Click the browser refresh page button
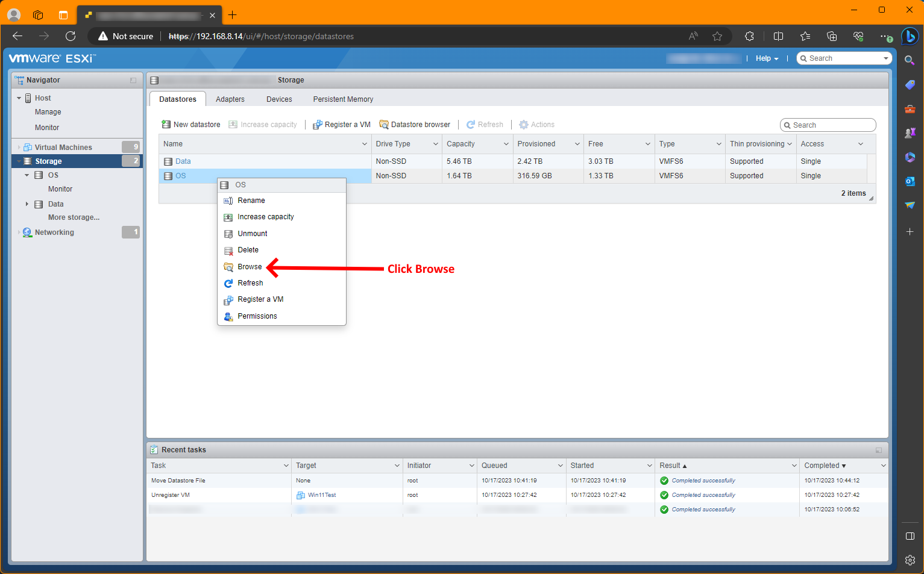 pyautogui.click(x=71, y=36)
